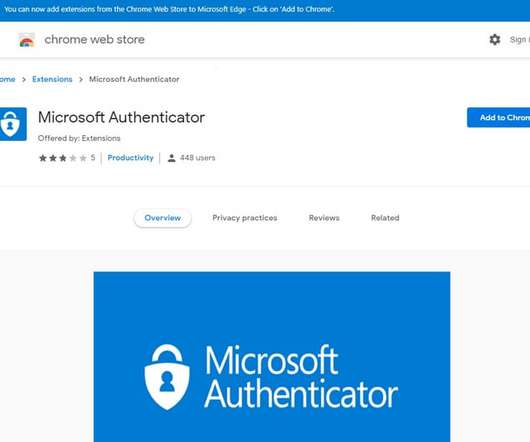The height and width of the screenshot is (442, 530).
Task: Open the Productivity category link
Action: click(x=130, y=158)
